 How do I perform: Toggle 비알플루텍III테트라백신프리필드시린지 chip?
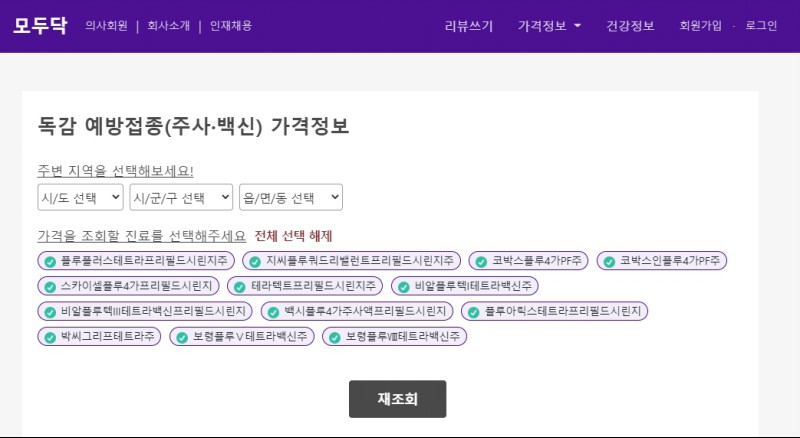point(145,311)
